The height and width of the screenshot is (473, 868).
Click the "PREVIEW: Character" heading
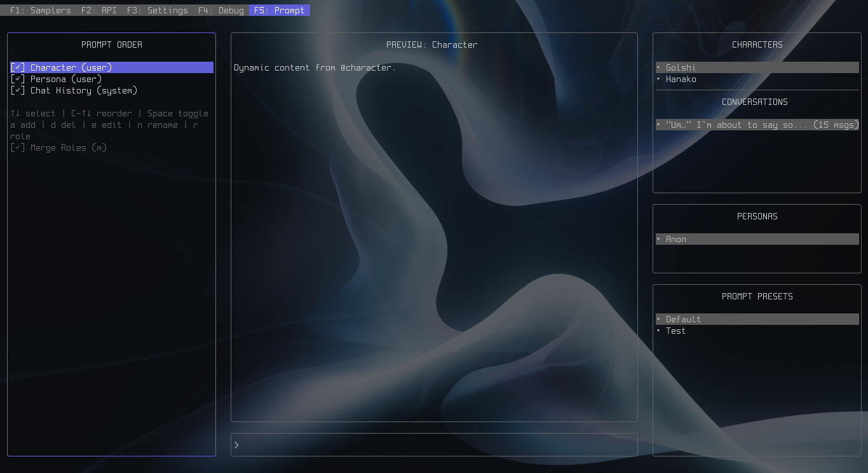click(432, 45)
